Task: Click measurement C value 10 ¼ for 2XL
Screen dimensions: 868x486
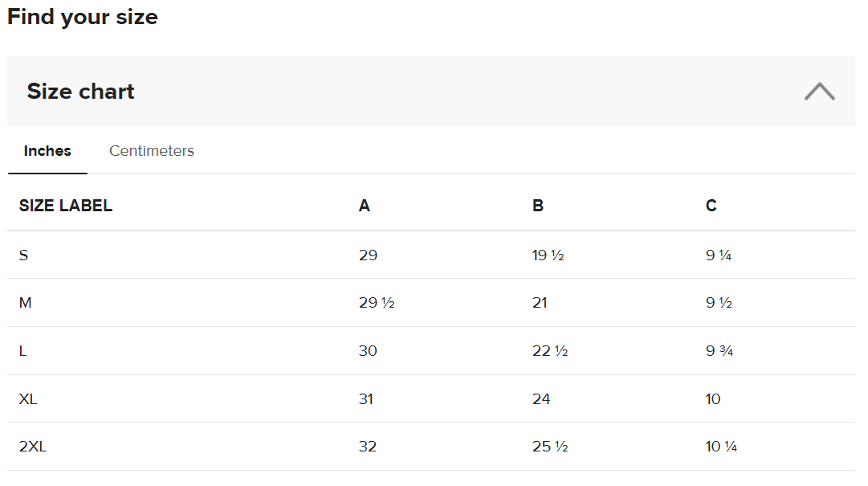Action: click(721, 447)
